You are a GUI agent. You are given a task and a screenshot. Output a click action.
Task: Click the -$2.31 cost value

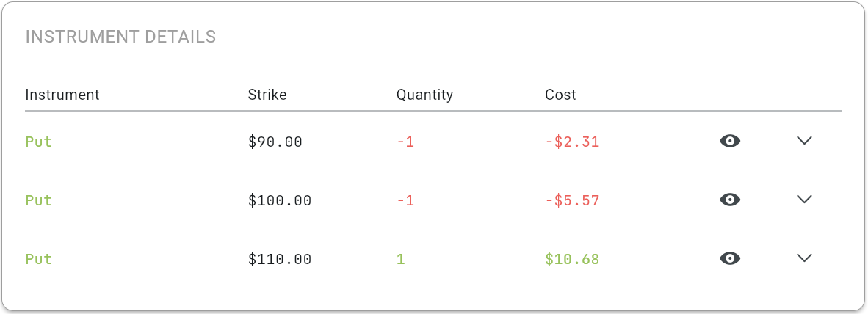tap(572, 142)
